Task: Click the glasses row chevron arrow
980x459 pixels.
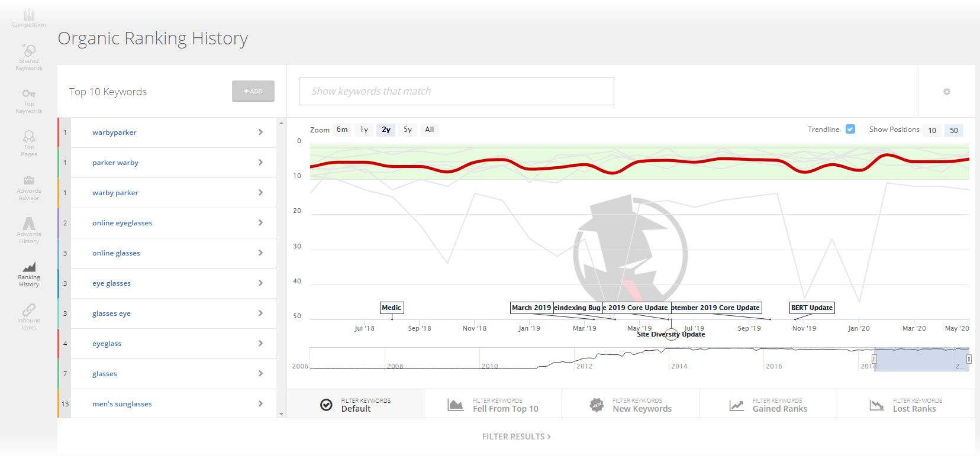Action: point(260,374)
